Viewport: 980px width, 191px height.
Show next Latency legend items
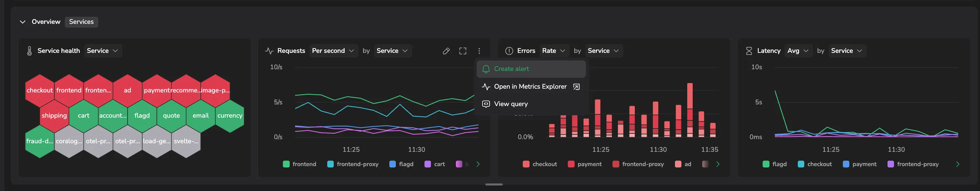click(957, 164)
